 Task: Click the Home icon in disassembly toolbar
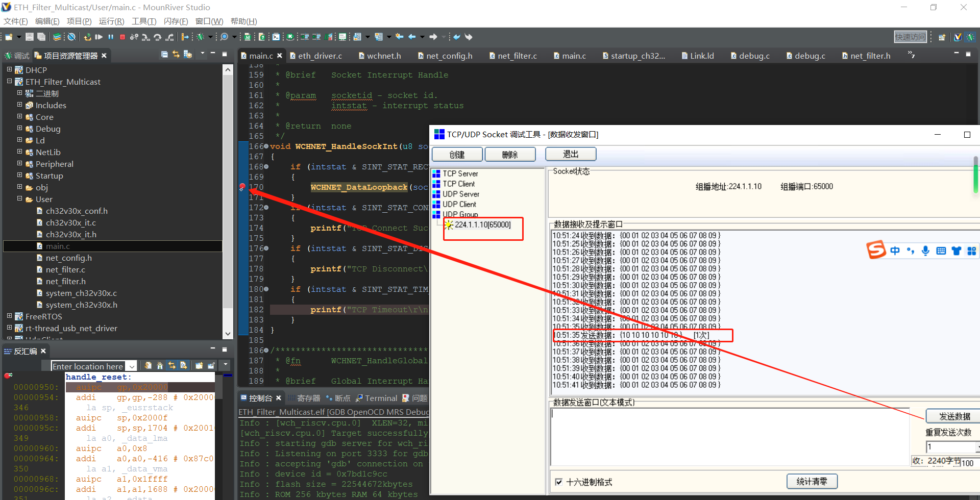tap(160, 366)
